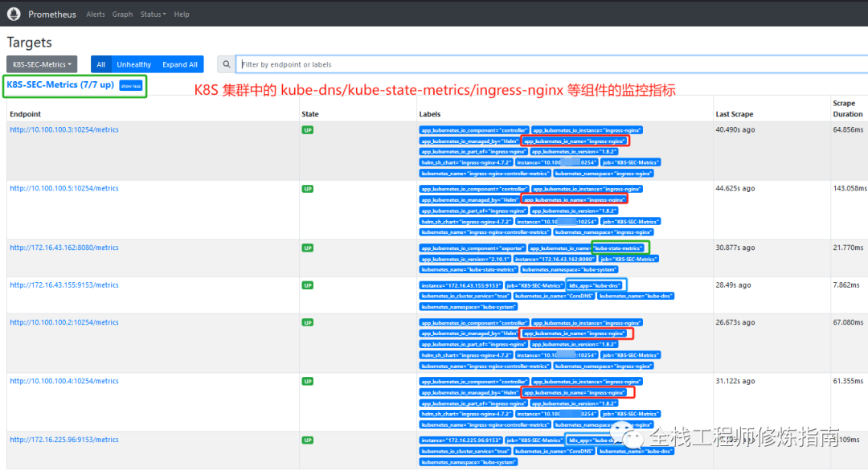The image size is (868, 475).
Task: Click scrape duration 143.058ms
Action: click(850, 188)
